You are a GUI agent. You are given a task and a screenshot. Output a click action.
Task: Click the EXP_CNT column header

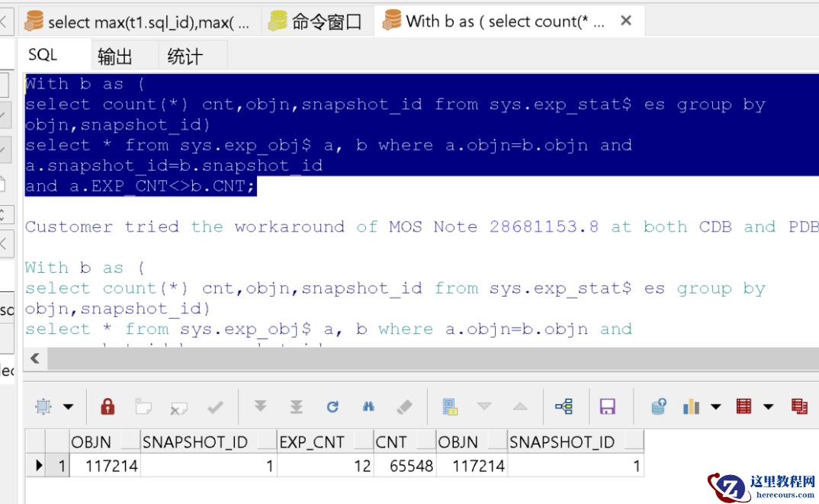click(325, 441)
